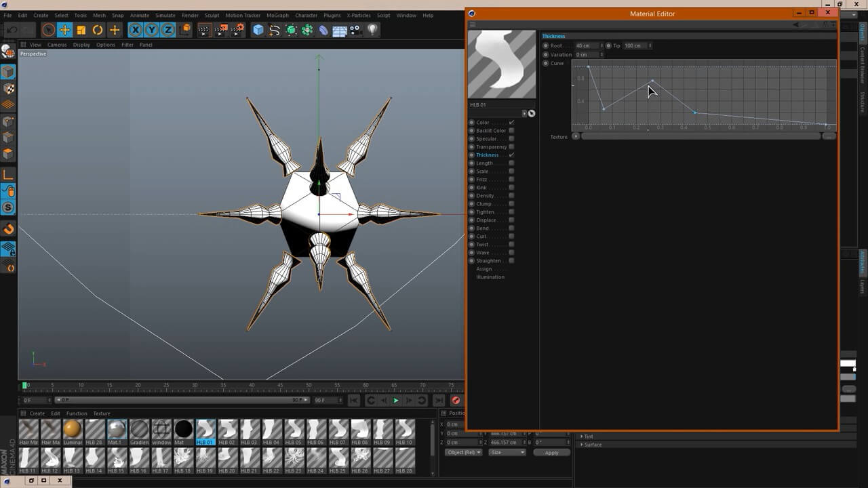Enable the Frizz channel checkbox
The image size is (868, 488).
(x=511, y=180)
